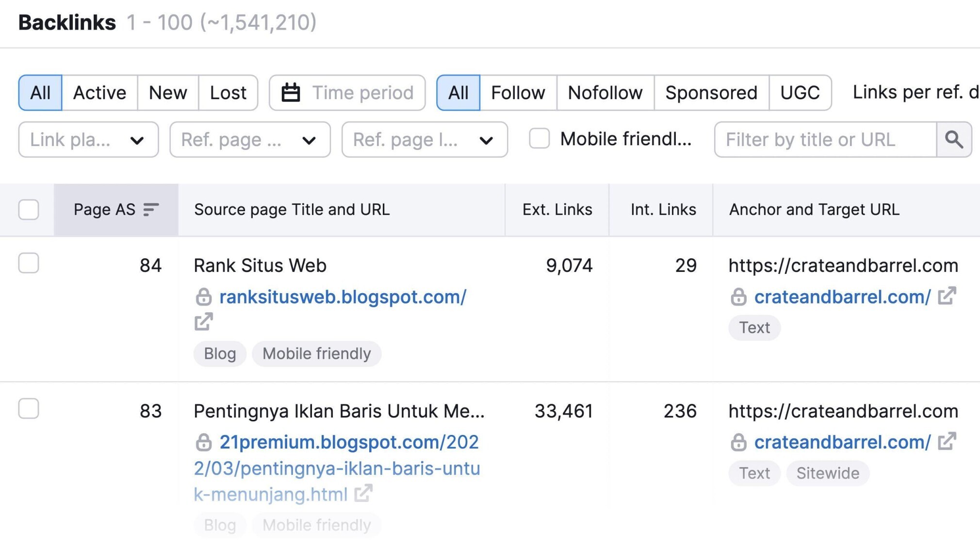Select the All backlinks status tab
This screenshot has width=980, height=550.
click(x=40, y=93)
